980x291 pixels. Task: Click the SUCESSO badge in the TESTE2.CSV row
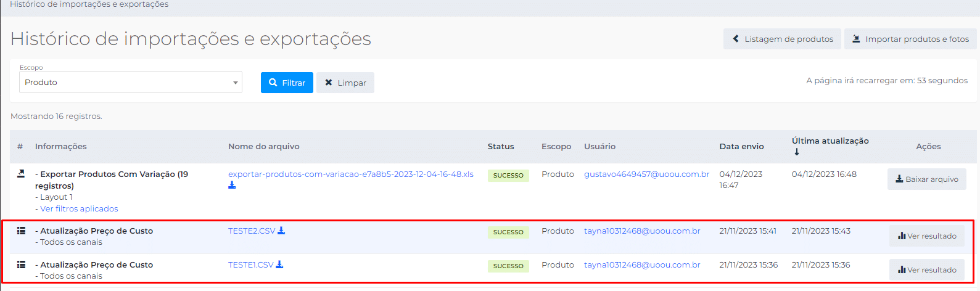click(x=508, y=232)
